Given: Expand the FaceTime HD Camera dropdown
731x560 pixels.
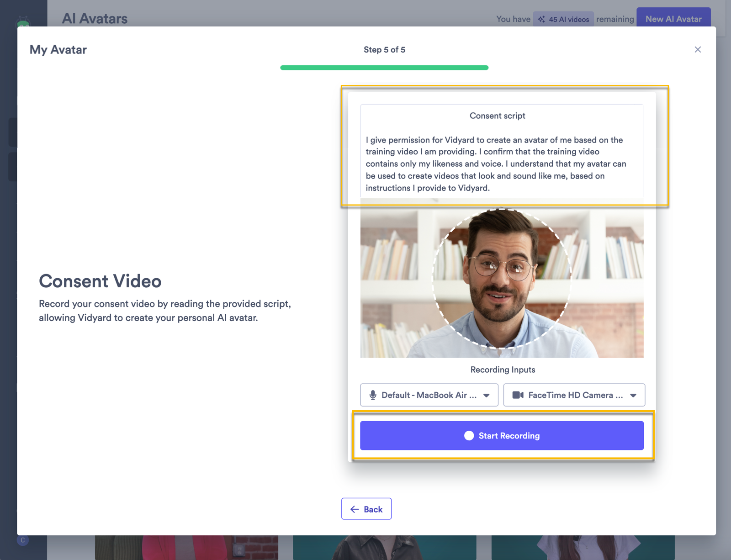Looking at the screenshot, I should (574, 395).
